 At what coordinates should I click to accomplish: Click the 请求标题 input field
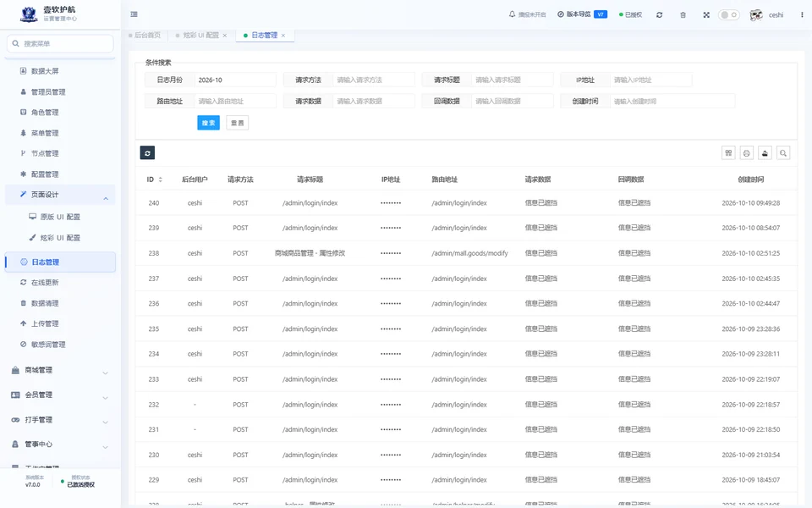click(512, 80)
